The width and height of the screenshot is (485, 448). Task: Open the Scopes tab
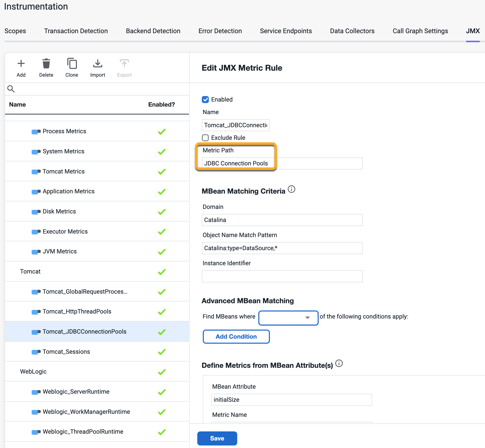(x=15, y=31)
